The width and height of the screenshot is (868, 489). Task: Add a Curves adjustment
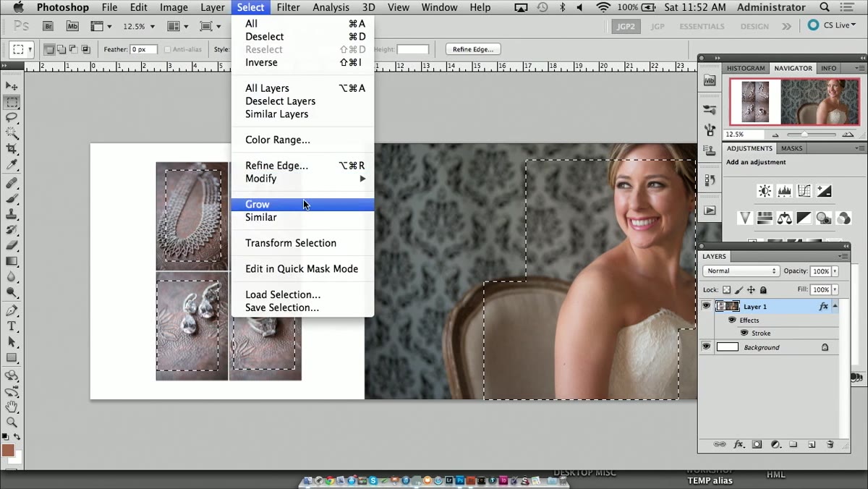[x=804, y=192]
